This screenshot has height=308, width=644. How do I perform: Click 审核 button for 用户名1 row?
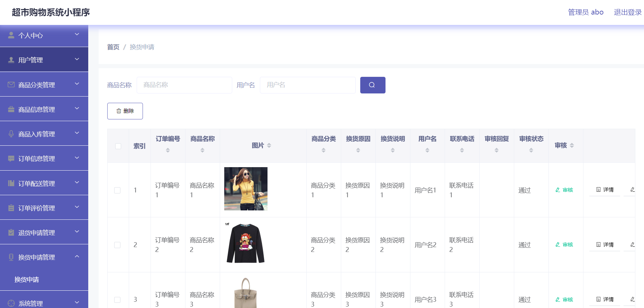coord(564,190)
